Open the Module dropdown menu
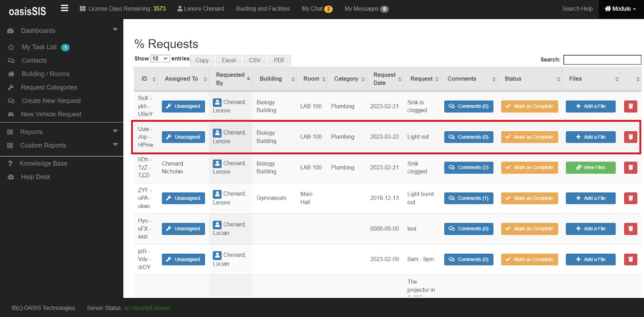 [621, 9]
